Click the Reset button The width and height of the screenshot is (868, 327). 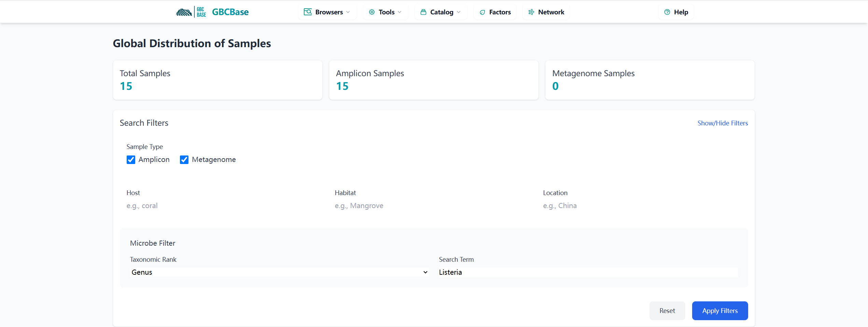point(667,311)
